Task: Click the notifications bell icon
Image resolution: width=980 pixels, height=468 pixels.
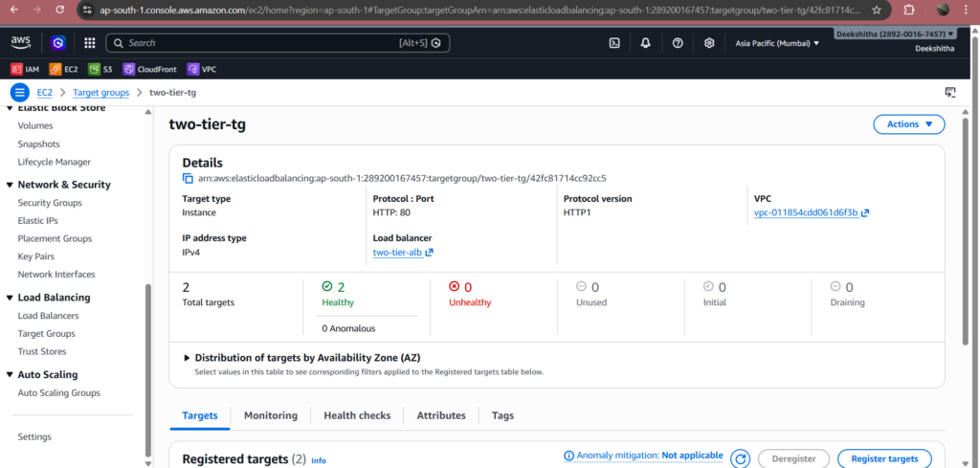Action: point(646,43)
